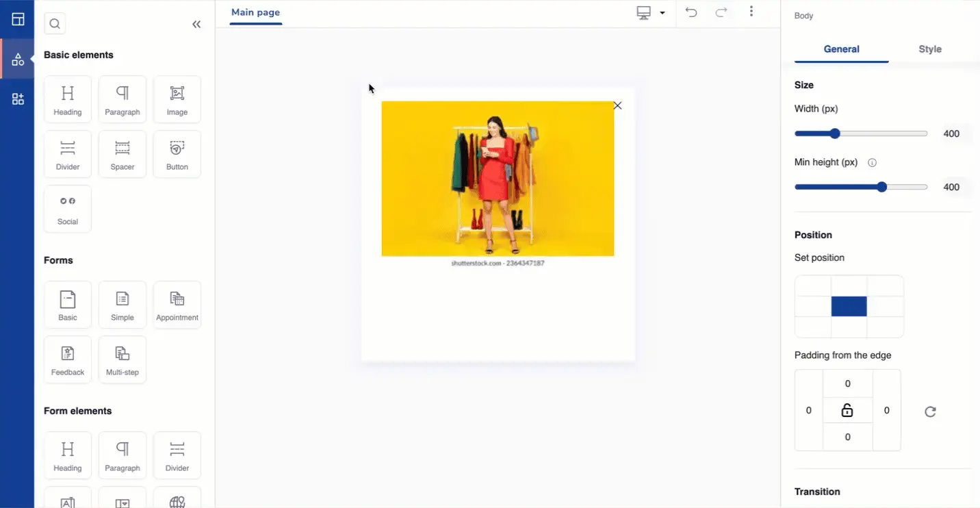Click the Min height slider handle
The width and height of the screenshot is (980, 508).
coord(881,187)
